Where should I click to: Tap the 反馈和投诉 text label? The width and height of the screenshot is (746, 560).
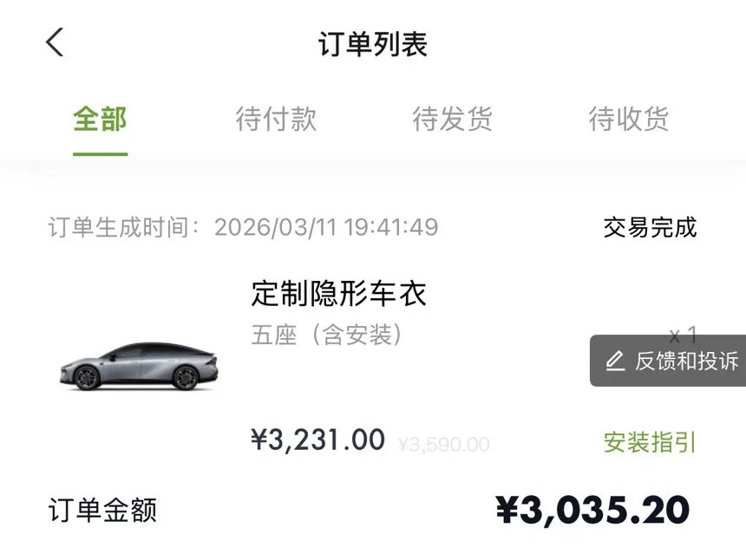(686, 361)
